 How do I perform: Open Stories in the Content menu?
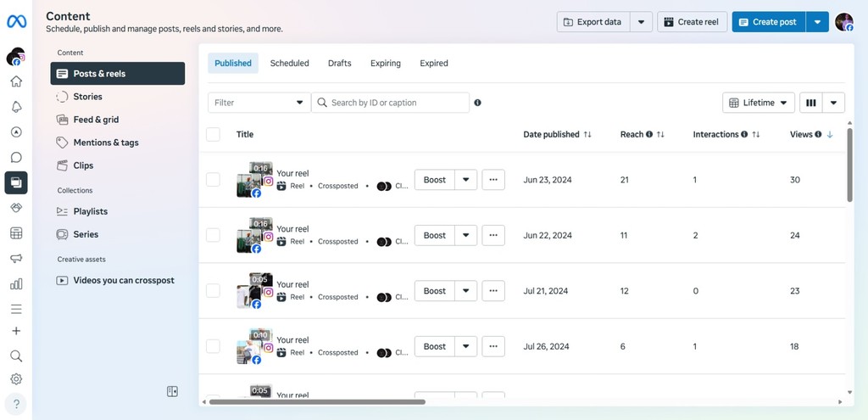tap(117, 97)
